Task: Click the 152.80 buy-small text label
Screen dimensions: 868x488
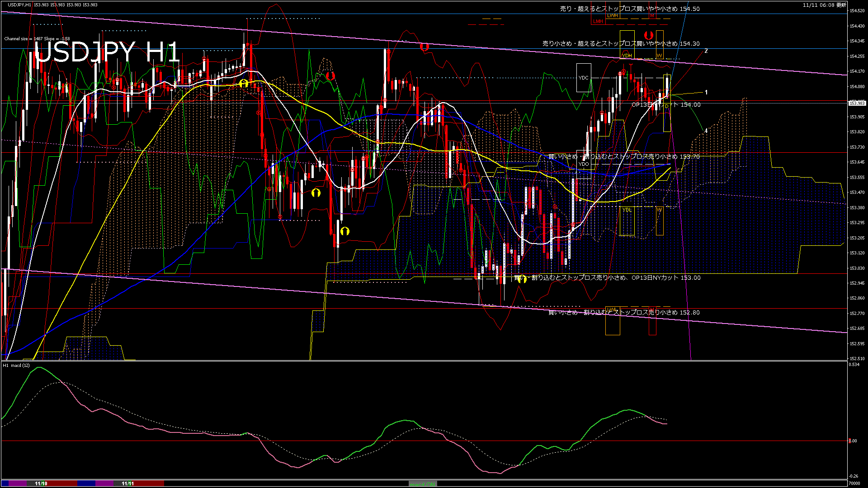Action: 624,312
